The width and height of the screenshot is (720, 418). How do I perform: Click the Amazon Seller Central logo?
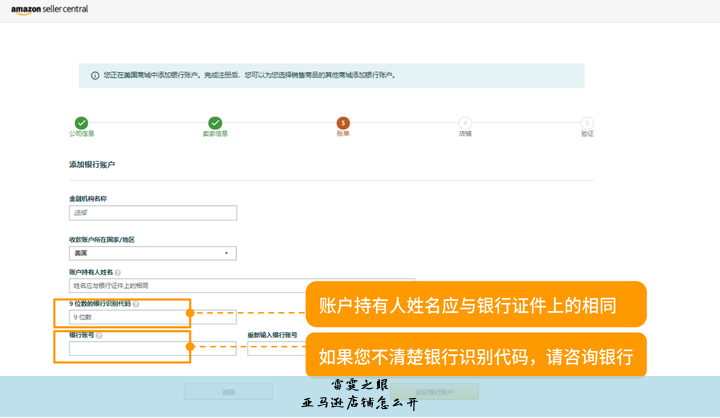click(x=50, y=9)
